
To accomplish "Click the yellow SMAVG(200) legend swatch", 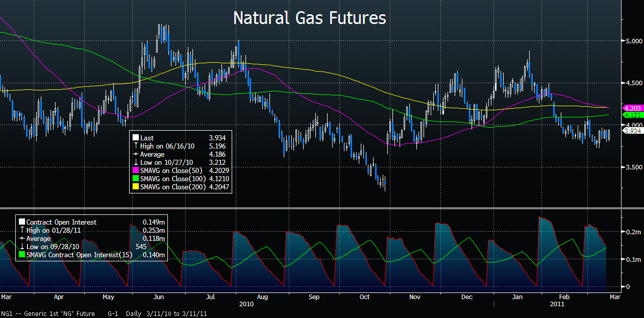I will click(135, 187).
